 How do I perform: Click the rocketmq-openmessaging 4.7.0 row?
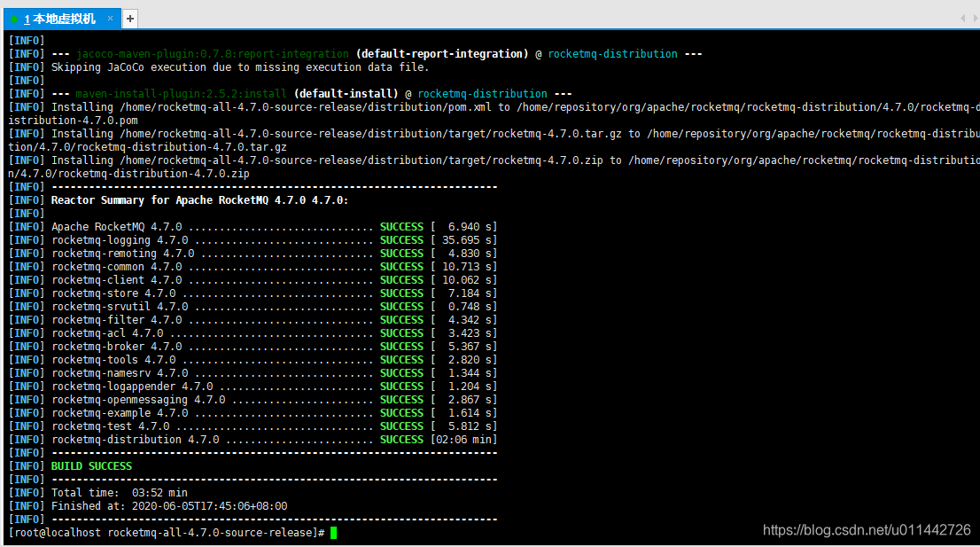tap(253, 400)
